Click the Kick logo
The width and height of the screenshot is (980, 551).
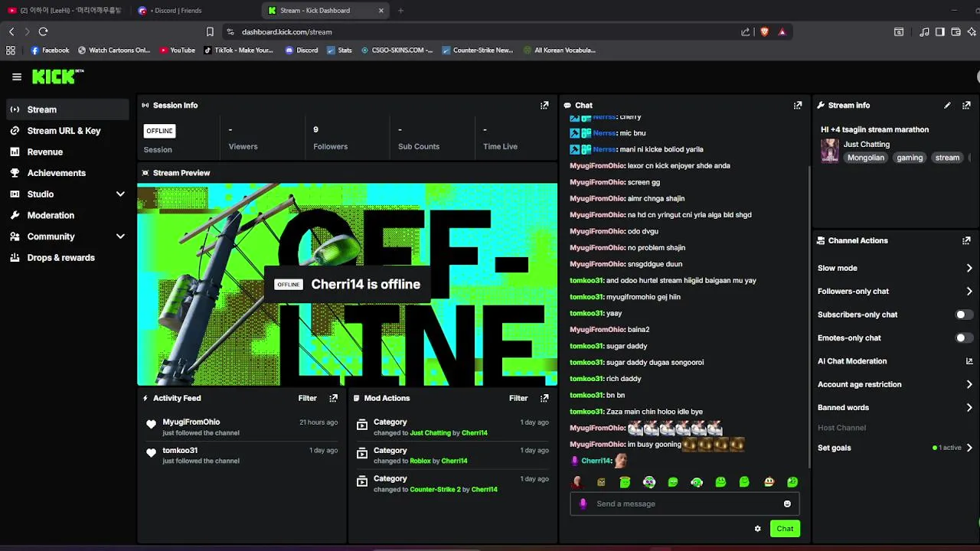(57, 77)
